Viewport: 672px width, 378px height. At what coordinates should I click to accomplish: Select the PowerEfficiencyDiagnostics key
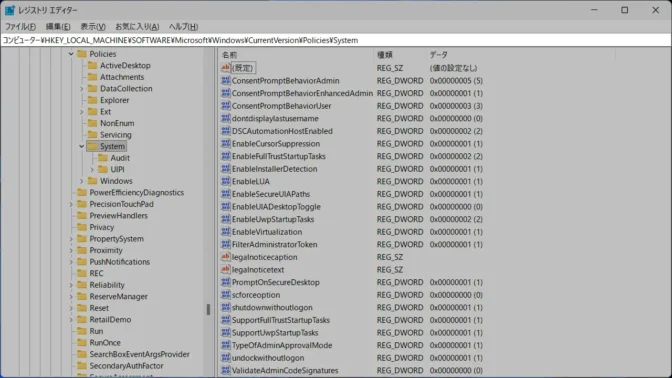[x=136, y=192]
